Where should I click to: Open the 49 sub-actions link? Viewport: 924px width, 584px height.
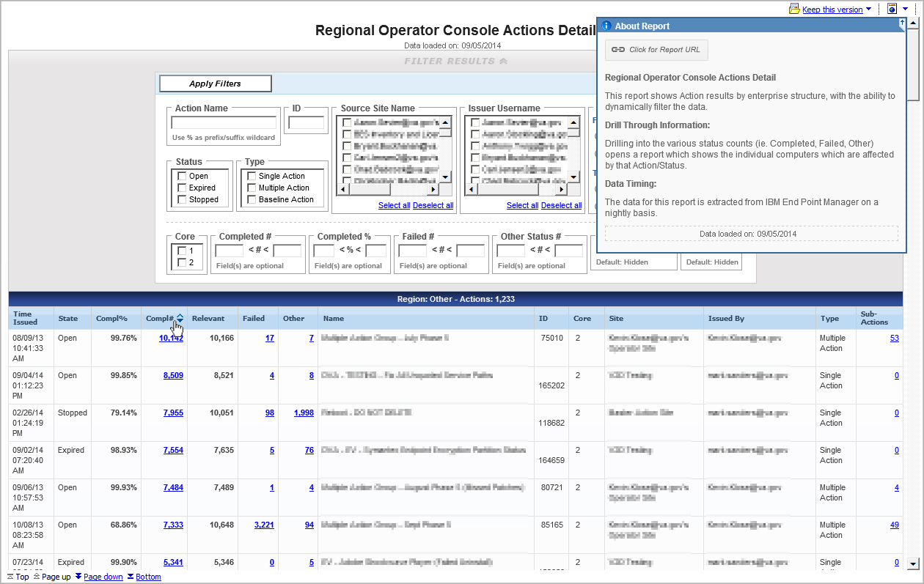click(895, 525)
